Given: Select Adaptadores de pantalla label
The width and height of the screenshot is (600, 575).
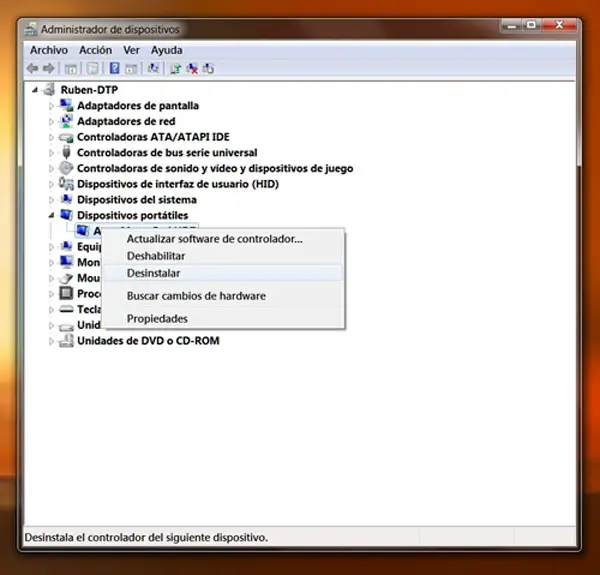Looking at the screenshot, I should click(138, 106).
